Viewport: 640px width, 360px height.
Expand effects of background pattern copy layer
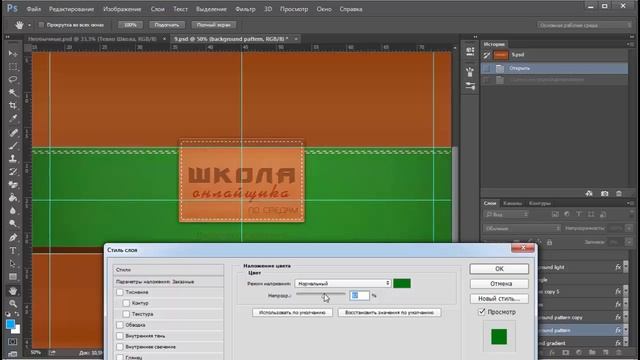tap(626, 317)
